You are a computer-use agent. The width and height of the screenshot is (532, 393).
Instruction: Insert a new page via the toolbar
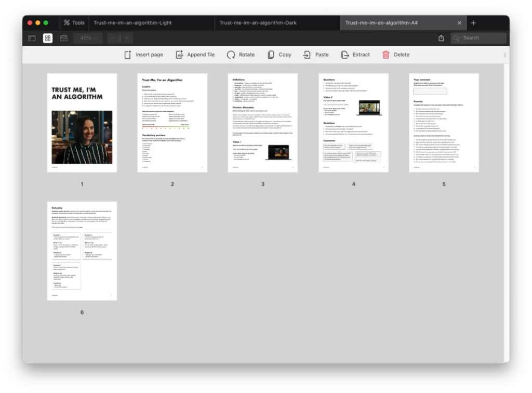point(144,54)
